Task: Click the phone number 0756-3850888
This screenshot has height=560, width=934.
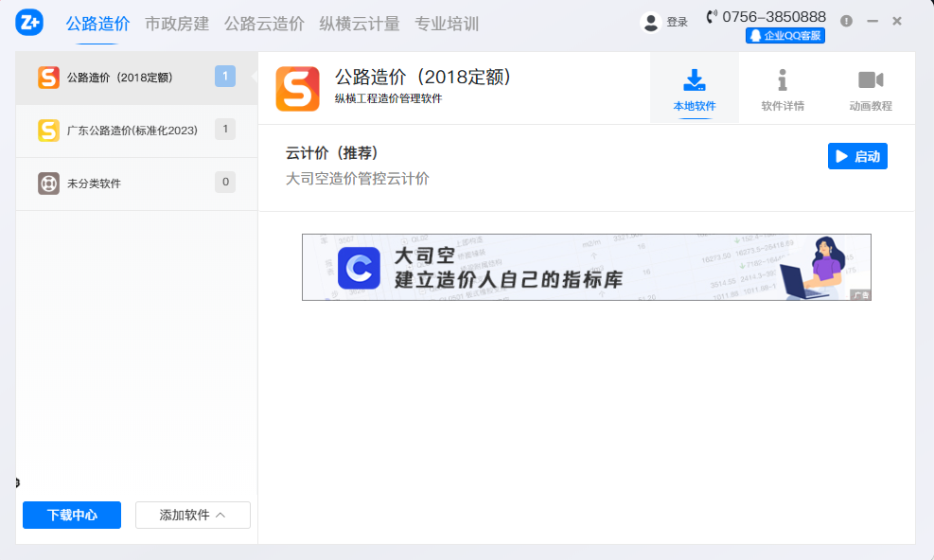Action: 774,17
